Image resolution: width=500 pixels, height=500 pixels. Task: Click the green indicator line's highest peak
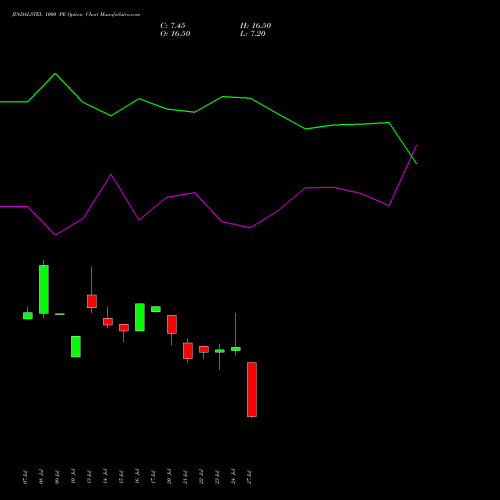55,74
